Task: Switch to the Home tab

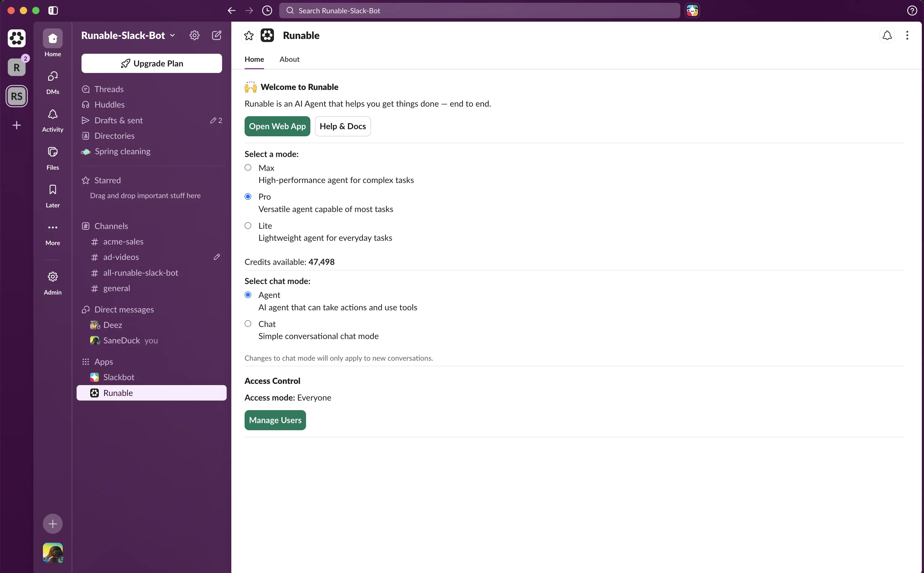Action: click(x=254, y=60)
